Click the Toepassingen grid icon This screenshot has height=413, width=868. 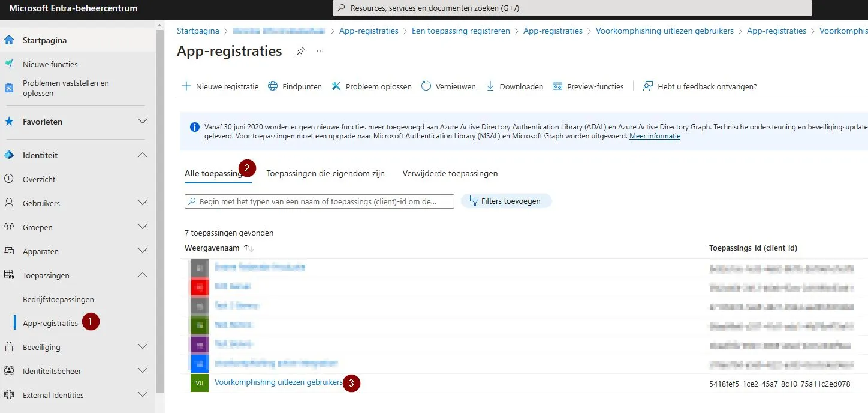[x=9, y=275]
